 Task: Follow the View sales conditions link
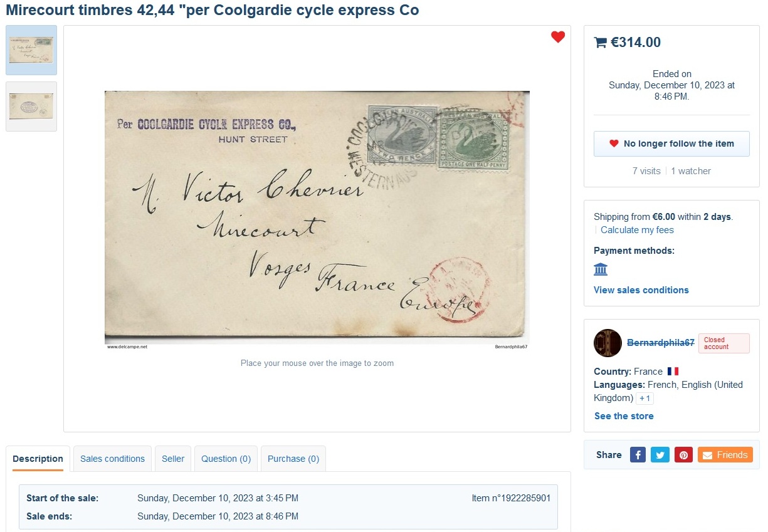point(641,290)
